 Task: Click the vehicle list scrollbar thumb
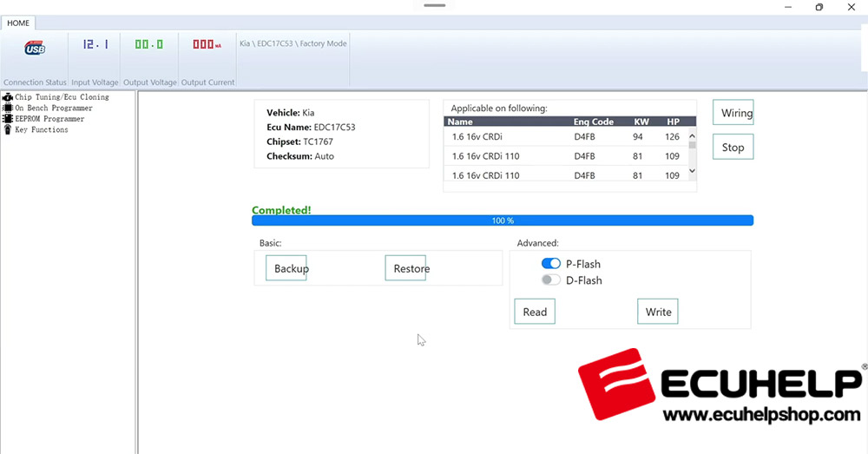tap(692, 145)
